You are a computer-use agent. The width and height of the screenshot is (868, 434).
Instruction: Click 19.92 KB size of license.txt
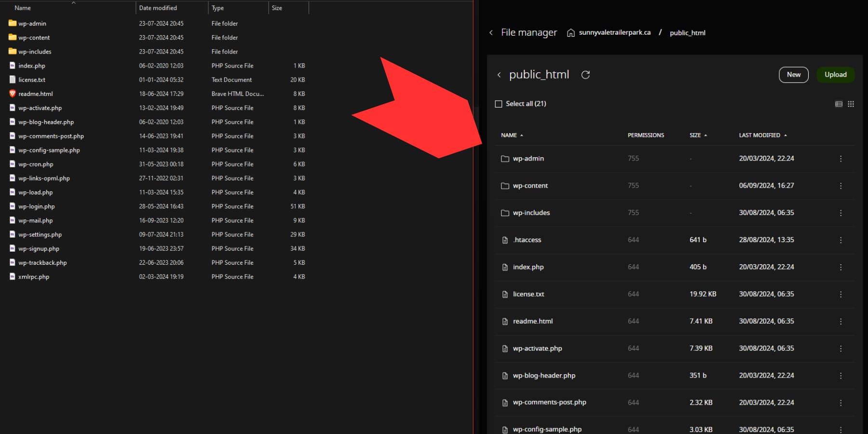coord(703,294)
